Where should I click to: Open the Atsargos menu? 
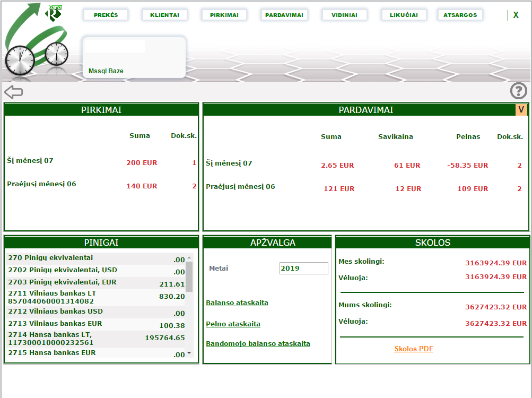[x=460, y=15]
